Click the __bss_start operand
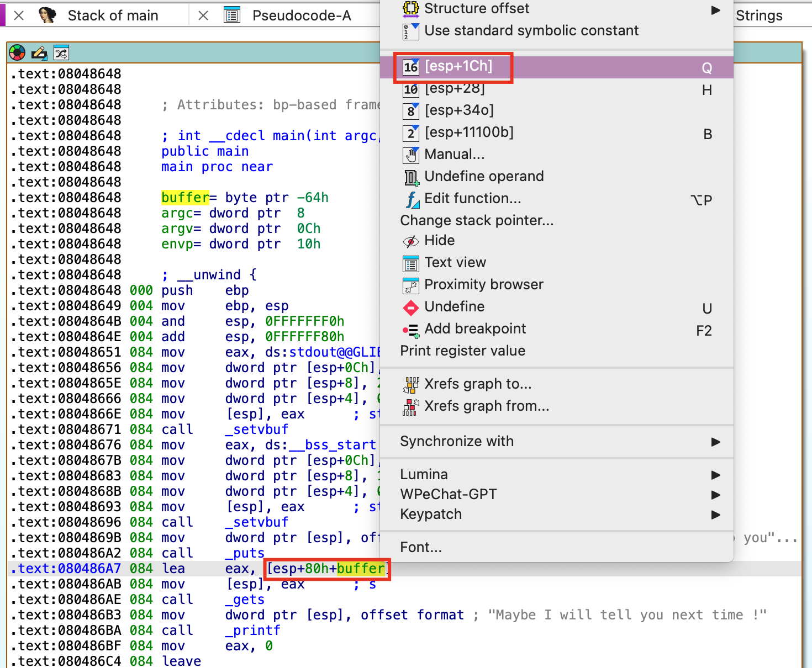Screen dimensions: 812x668 (x=333, y=445)
